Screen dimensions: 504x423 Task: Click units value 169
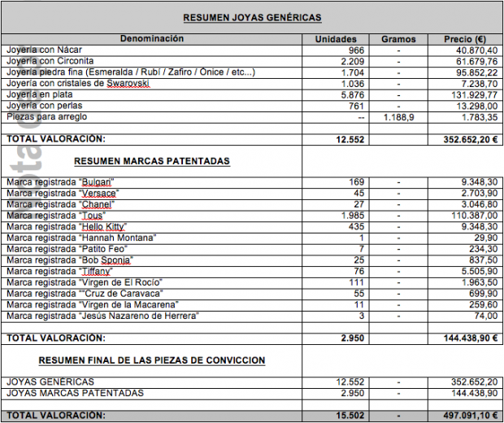357,182
